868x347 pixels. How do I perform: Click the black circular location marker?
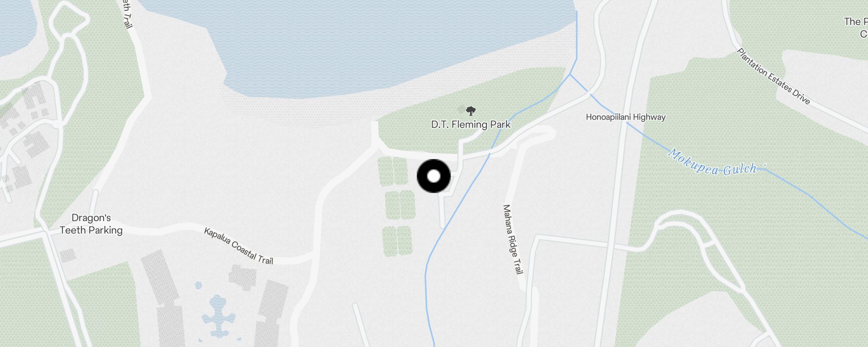click(434, 176)
